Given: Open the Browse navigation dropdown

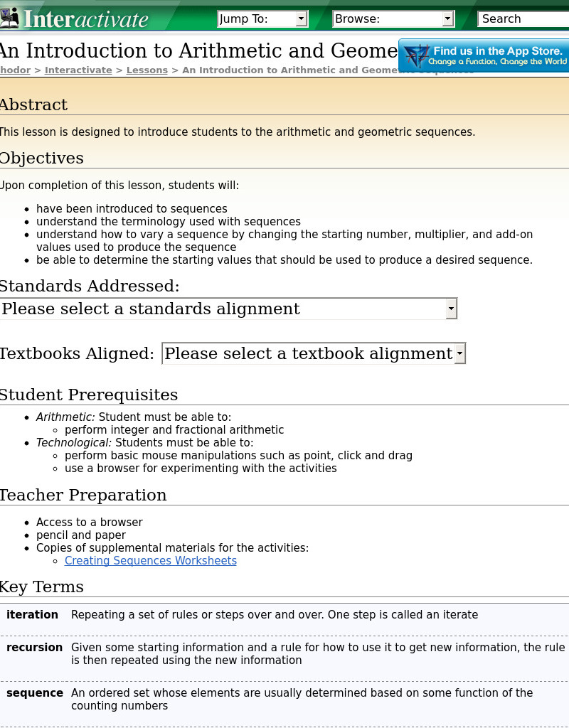Looking at the screenshot, I should coord(448,18).
